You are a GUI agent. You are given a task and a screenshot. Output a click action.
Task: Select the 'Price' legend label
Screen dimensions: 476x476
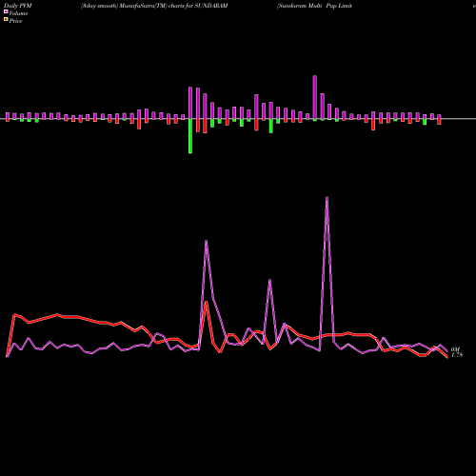[15, 21]
